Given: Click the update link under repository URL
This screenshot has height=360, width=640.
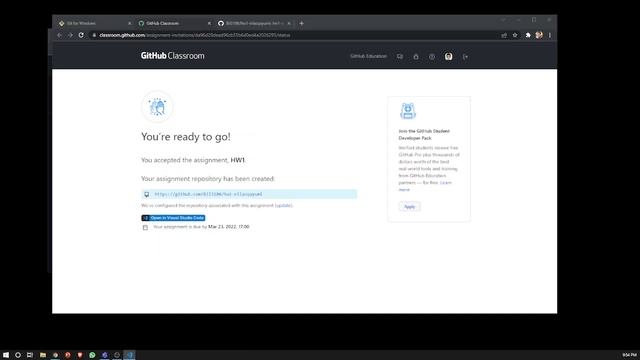Looking at the screenshot, I should 284,205.
